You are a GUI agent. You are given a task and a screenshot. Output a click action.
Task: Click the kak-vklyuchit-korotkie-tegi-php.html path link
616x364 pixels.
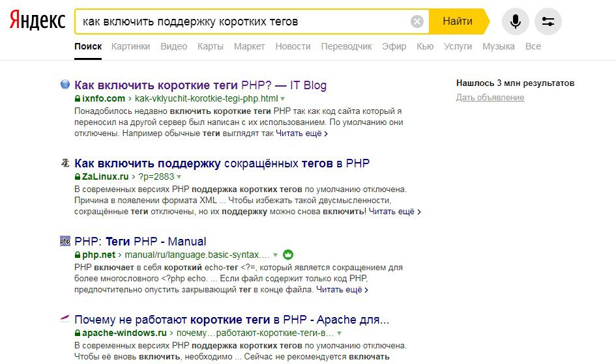(206, 98)
